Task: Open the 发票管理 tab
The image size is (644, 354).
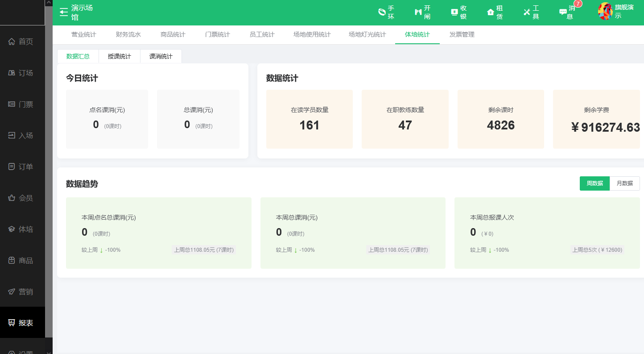Action: (462, 34)
